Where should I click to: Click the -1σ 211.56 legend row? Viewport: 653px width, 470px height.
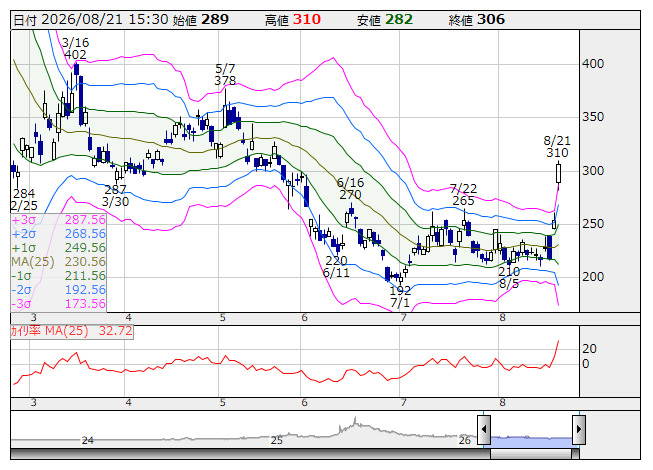coord(58,276)
